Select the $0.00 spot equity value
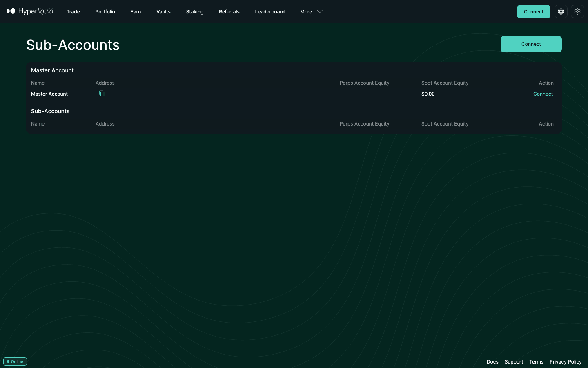The height and width of the screenshot is (368, 588). click(428, 94)
